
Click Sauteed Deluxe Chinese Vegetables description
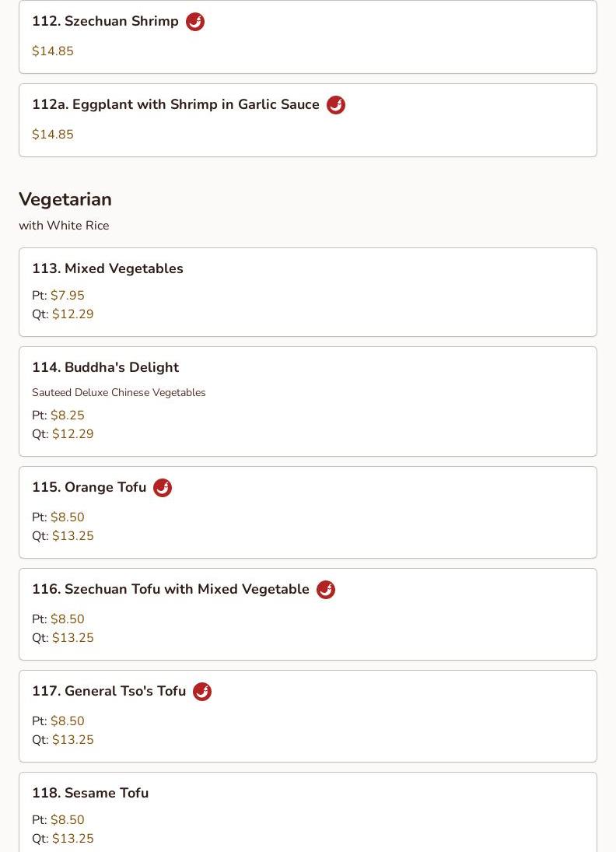(119, 393)
